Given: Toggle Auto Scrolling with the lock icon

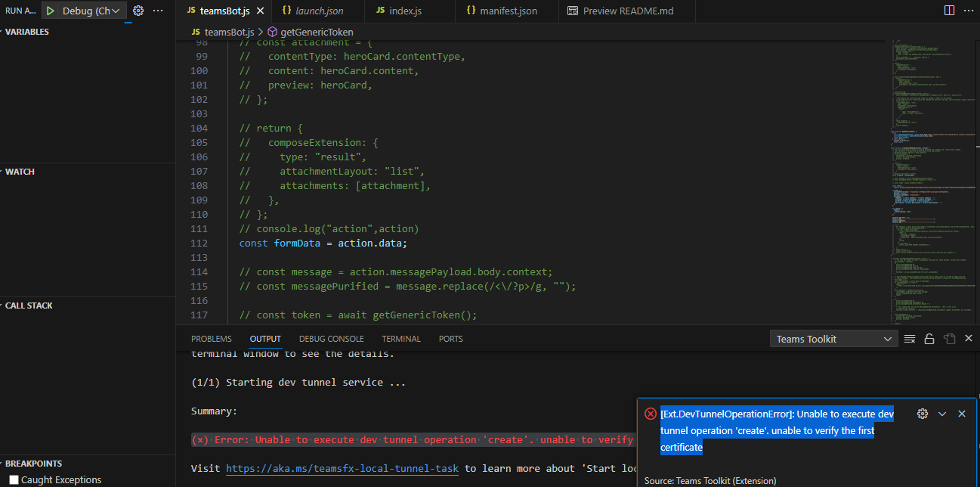Looking at the screenshot, I should pyautogui.click(x=929, y=338).
